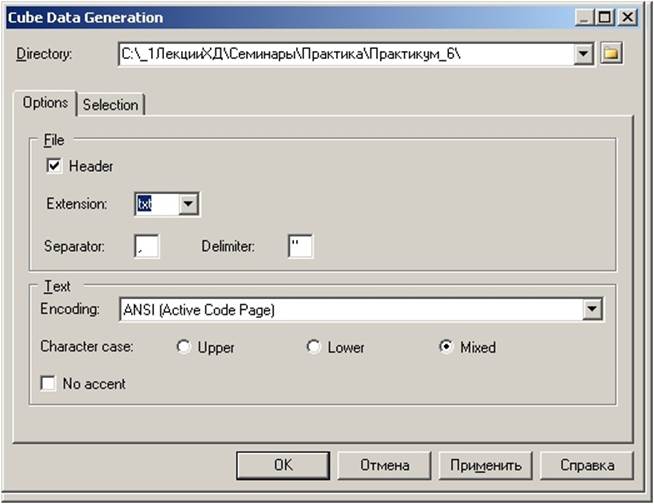Select Mixed character case radio
The height and width of the screenshot is (504, 654).
tap(446, 347)
